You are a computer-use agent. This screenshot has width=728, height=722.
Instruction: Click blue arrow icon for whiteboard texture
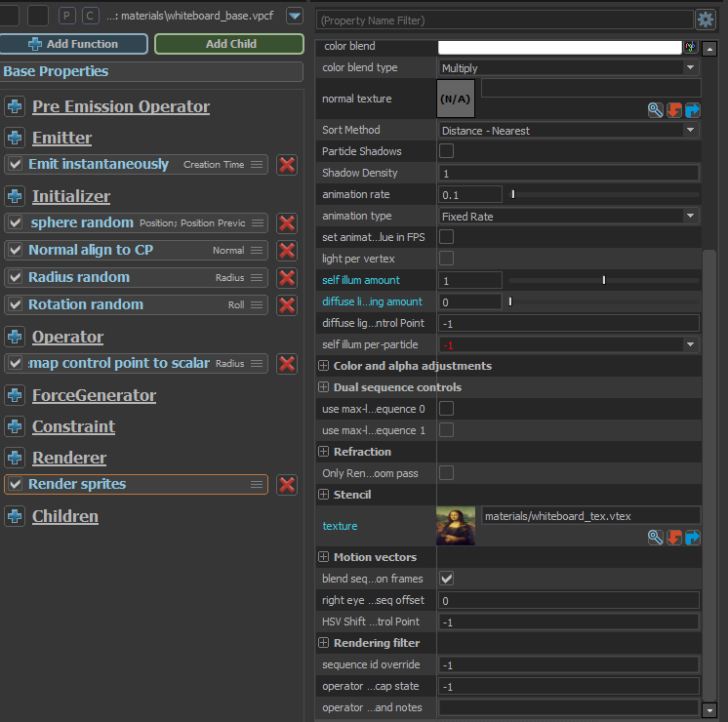[692, 538]
